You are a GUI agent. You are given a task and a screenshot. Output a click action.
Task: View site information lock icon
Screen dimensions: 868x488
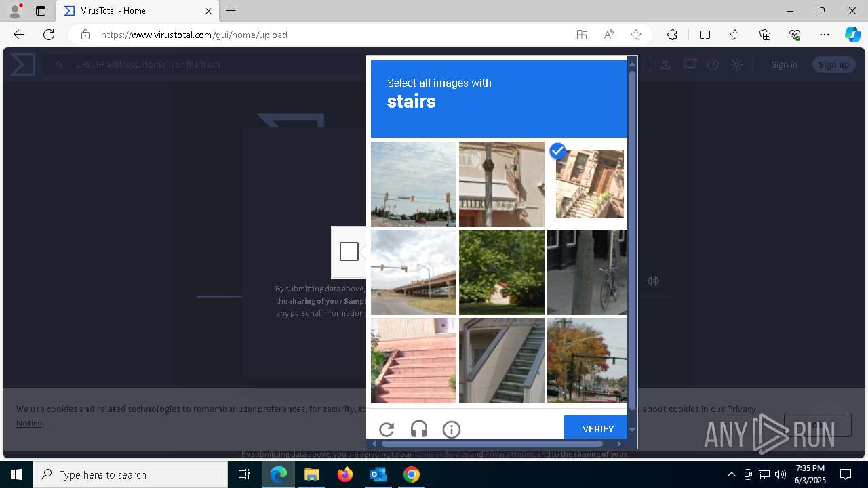85,35
